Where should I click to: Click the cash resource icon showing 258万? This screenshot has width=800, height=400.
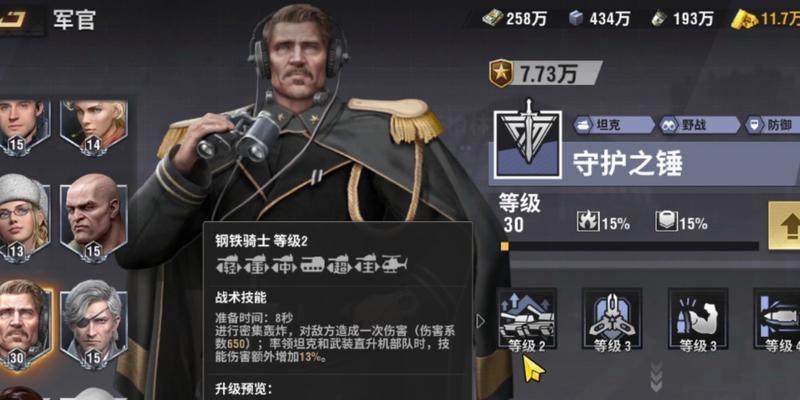(x=492, y=19)
